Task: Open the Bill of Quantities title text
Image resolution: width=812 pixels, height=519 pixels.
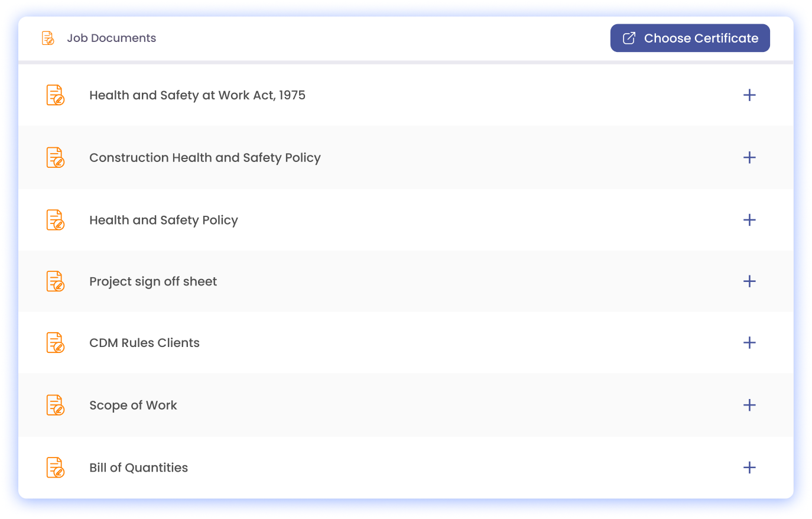Action: coord(138,468)
